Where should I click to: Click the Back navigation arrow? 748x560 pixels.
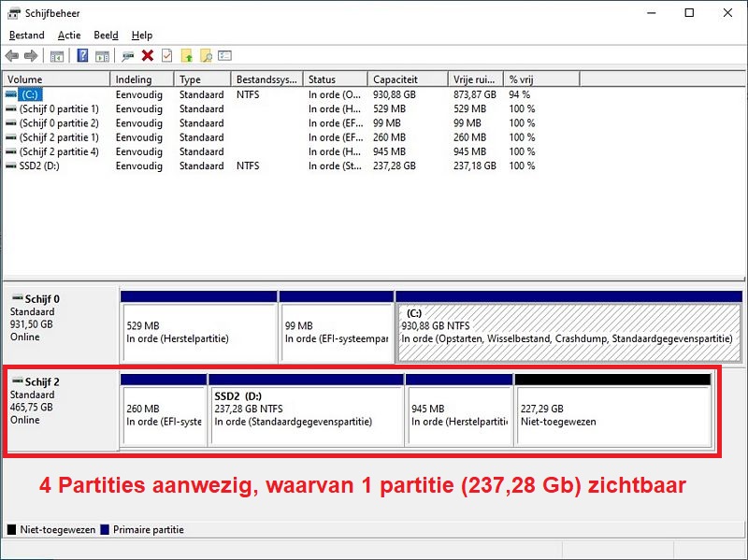(x=11, y=55)
